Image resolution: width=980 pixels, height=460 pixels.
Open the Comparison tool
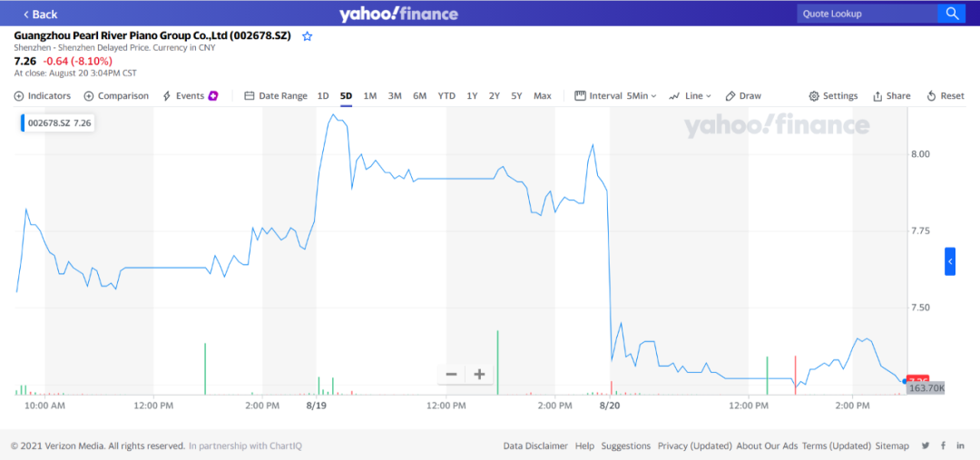[116, 96]
